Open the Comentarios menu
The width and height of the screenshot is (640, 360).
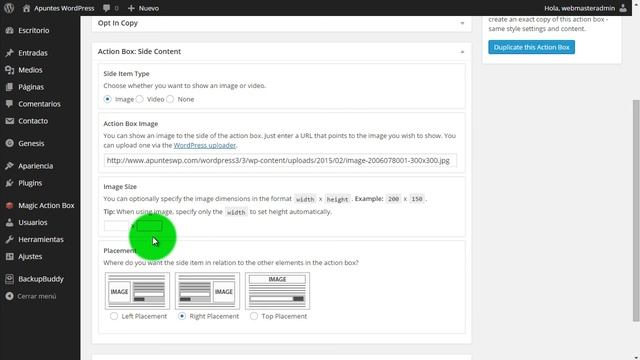point(40,104)
